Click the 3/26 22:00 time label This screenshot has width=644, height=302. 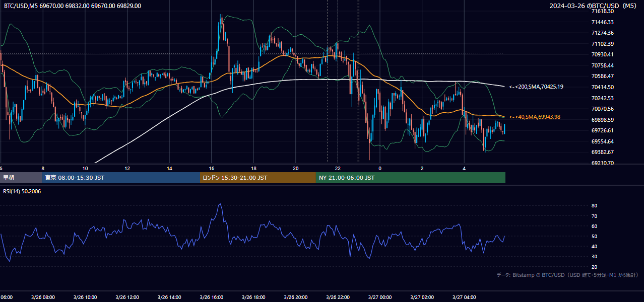(338, 297)
